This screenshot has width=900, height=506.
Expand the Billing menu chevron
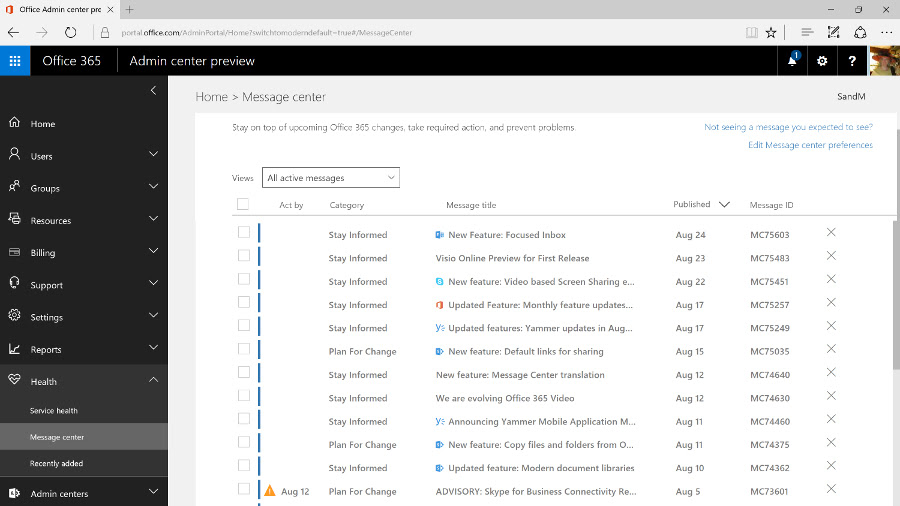point(153,251)
